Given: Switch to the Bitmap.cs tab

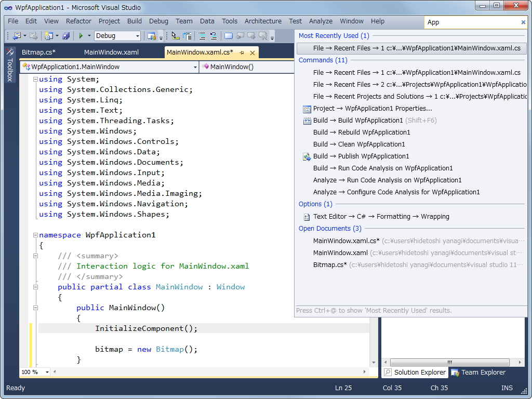Looking at the screenshot, I should pos(38,52).
